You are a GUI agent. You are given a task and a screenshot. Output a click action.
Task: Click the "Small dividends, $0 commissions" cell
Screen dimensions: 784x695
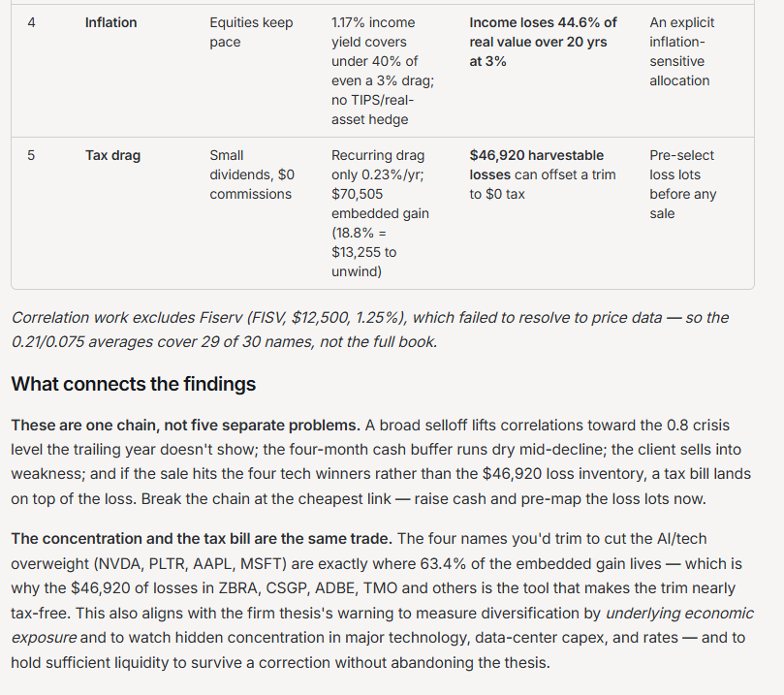[x=252, y=174]
